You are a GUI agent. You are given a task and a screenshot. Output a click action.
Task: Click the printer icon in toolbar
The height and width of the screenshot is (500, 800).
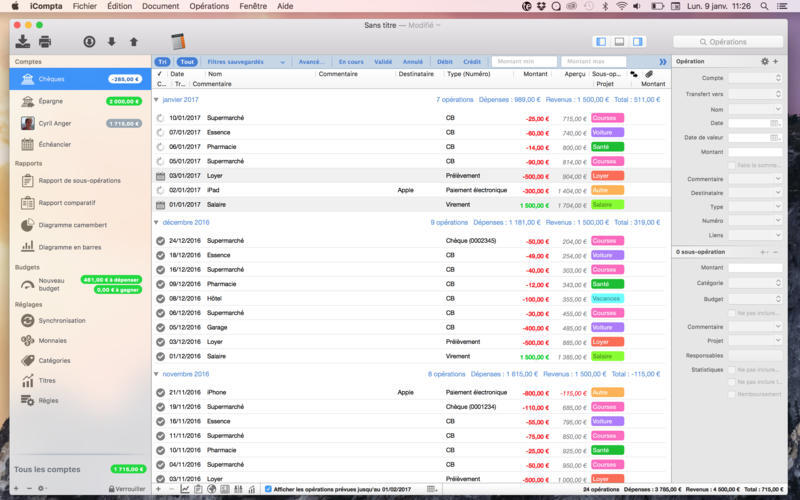pos(45,42)
